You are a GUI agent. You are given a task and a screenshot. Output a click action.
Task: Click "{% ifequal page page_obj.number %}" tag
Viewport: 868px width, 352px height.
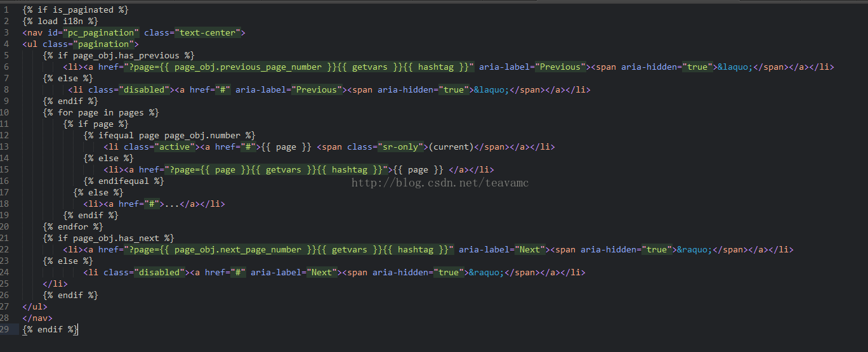click(x=169, y=136)
